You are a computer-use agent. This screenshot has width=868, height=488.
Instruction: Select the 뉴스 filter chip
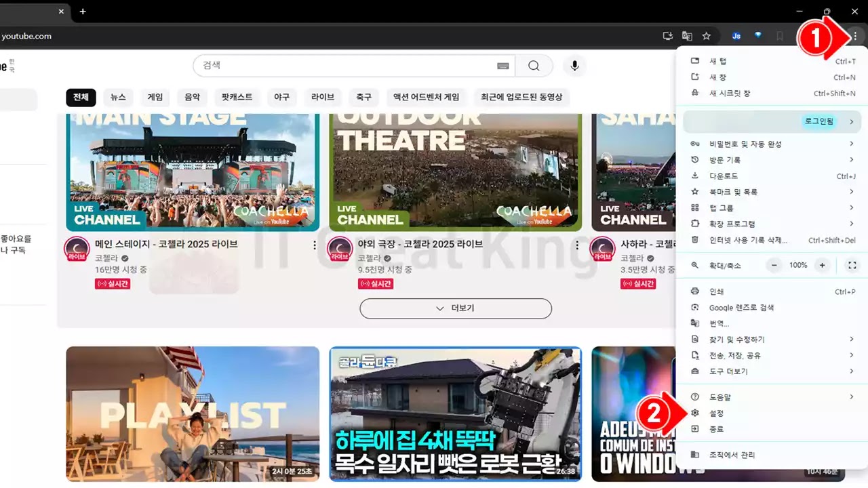point(118,97)
